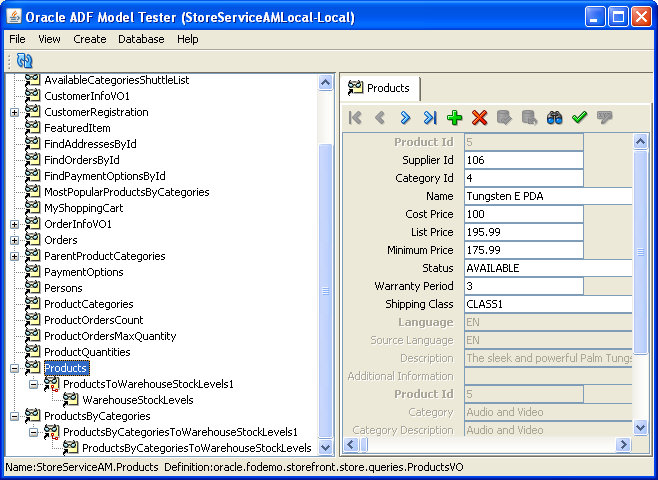Go to the next record

coord(405,118)
